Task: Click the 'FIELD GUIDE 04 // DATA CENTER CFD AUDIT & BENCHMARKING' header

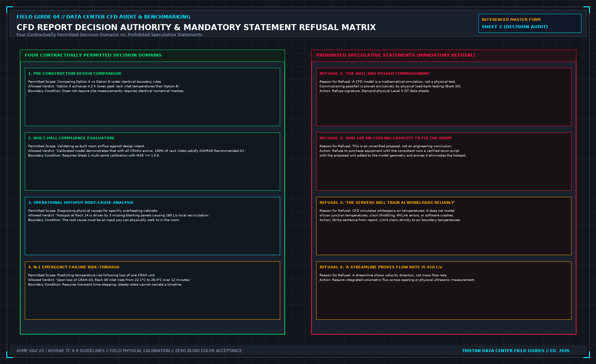Action: pos(103,17)
